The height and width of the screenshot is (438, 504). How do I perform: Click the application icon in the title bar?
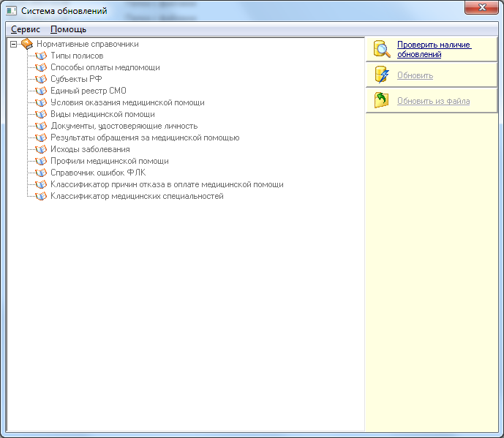tap(11, 11)
